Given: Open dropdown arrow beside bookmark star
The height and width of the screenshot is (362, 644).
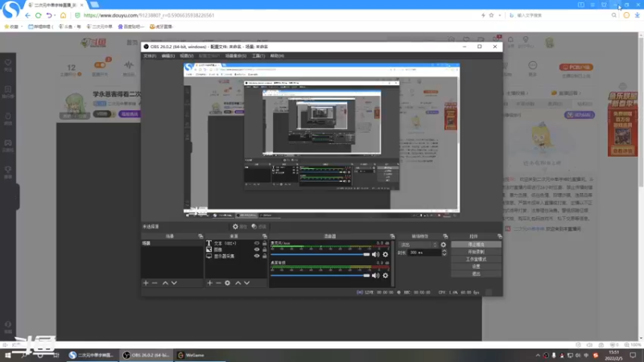Looking at the screenshot, I should point(499,15).
